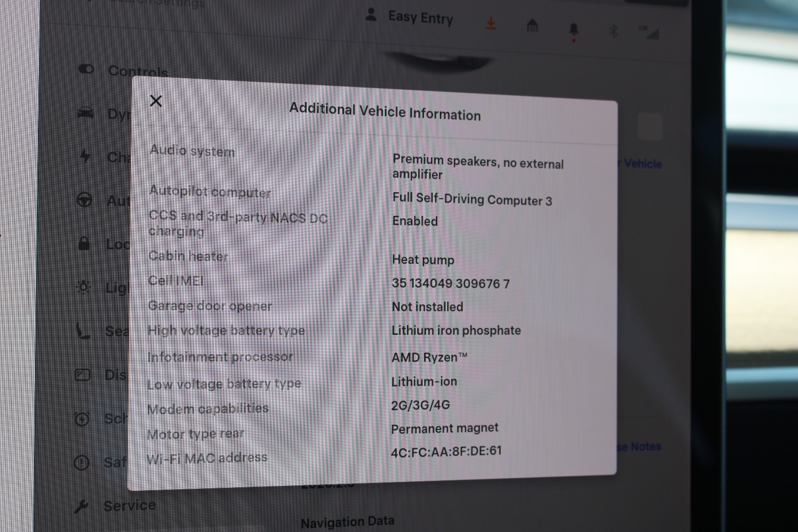Screen dimensions: 798x532
Task: Select the Schedule clock icon
Action: tap(82, 419)
